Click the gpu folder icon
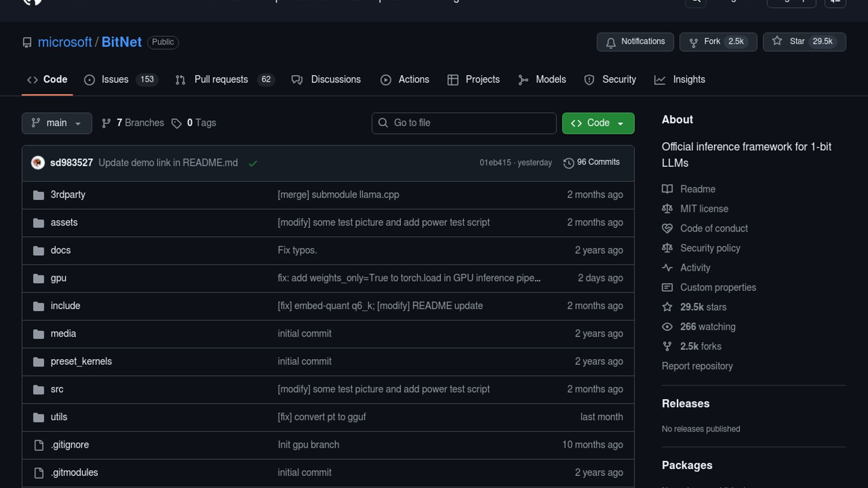The image size is (868, 488). tap(38, 278)
